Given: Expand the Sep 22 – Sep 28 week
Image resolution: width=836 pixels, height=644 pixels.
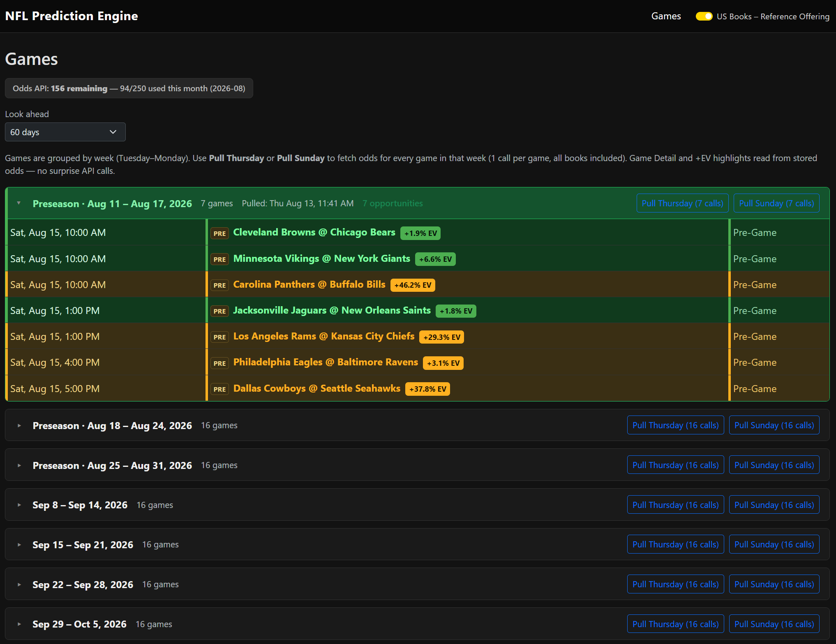Looking at the screenshot, I should pos(19,584).
